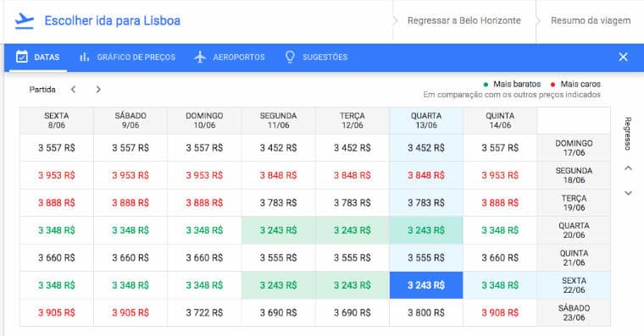Pick 3 848 R$ for Terça 12/06, return 18/06

tap(353, 175)
